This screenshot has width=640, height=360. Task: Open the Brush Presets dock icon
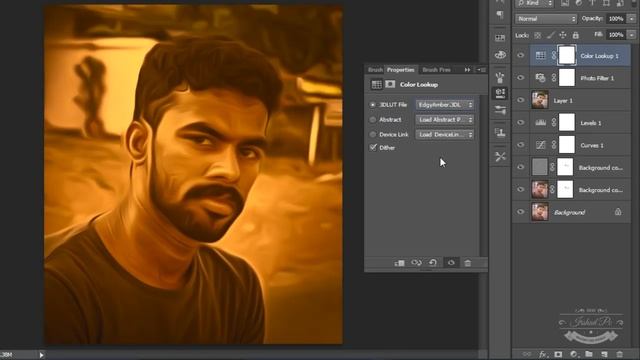pyautogui.click(x=500, y=77)
